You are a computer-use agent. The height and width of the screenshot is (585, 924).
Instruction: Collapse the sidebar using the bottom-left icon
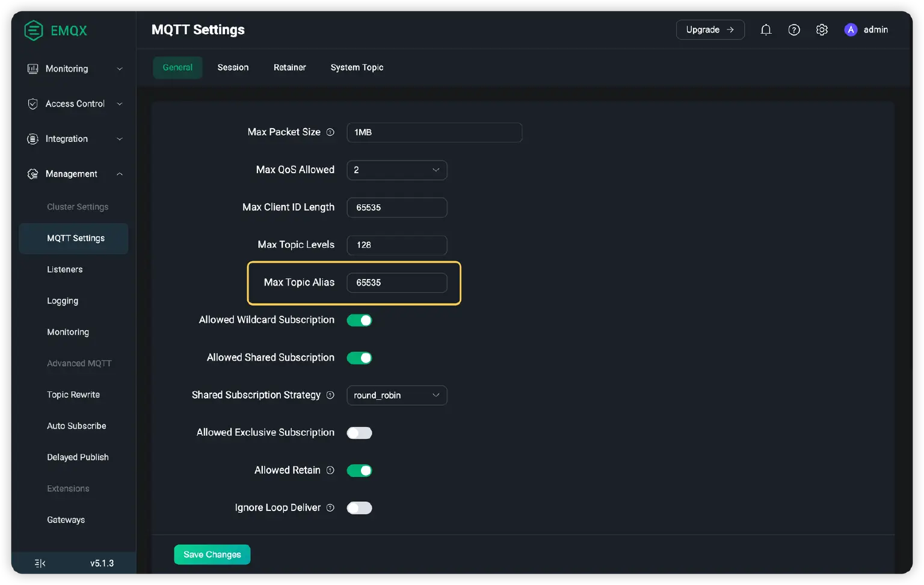point(39,563)
